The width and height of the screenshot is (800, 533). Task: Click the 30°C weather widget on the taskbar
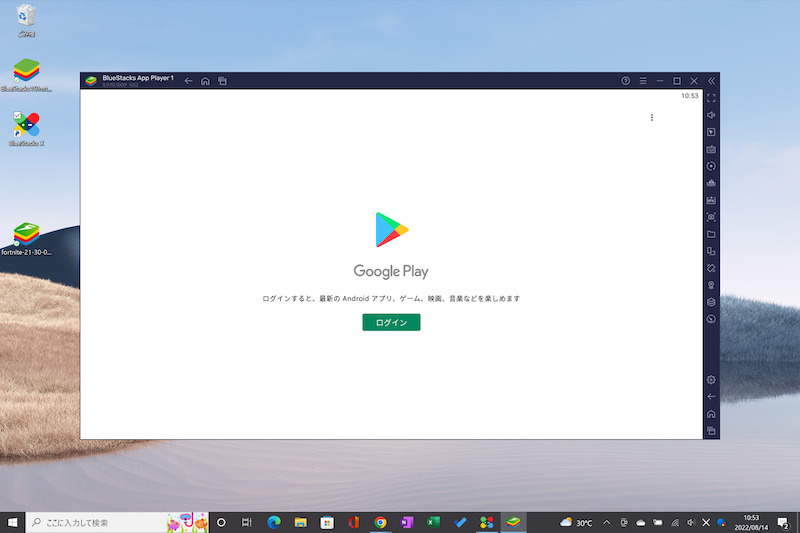point(577,522)
